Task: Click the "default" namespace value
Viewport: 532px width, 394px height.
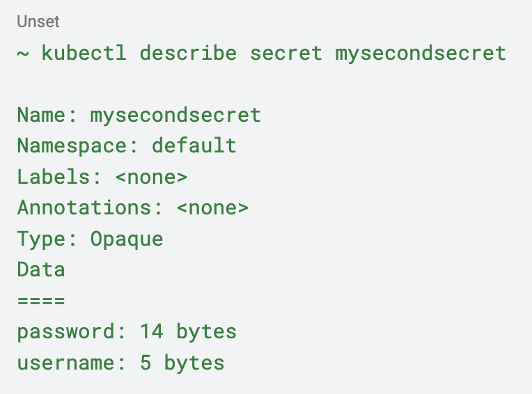Action: (194, 145)
